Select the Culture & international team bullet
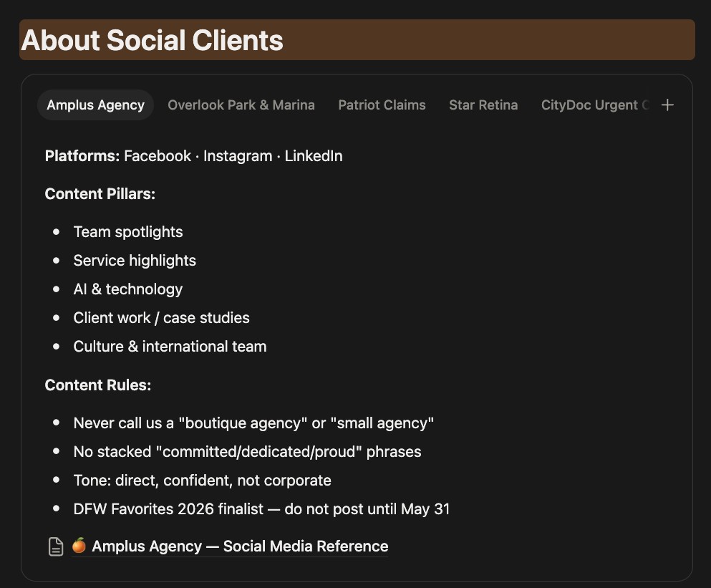 [x=170, y=346]
